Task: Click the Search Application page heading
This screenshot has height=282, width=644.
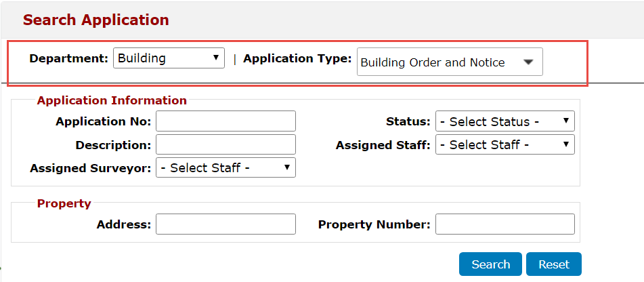Action: pyautogui.click(x=95, y=20)
